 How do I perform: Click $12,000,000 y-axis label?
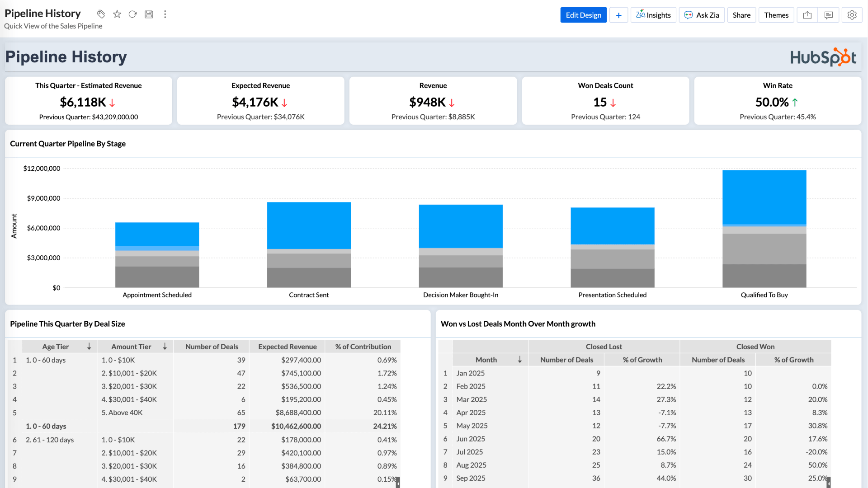coord(42,169)
